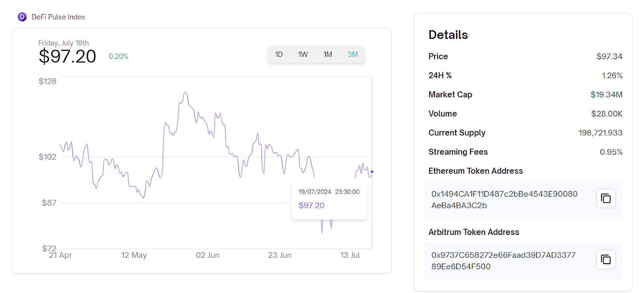Select the 3M chart range
The height and width of the screenshot is (293, 644).
353,54
